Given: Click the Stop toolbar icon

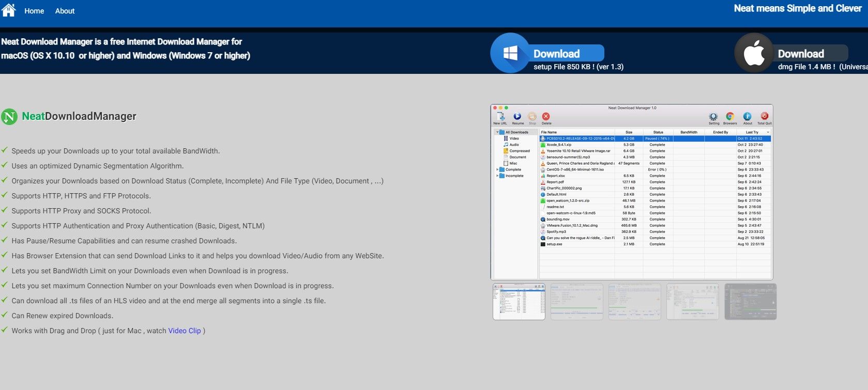Looking at the screenshot, I should click(x=532, y=117).
